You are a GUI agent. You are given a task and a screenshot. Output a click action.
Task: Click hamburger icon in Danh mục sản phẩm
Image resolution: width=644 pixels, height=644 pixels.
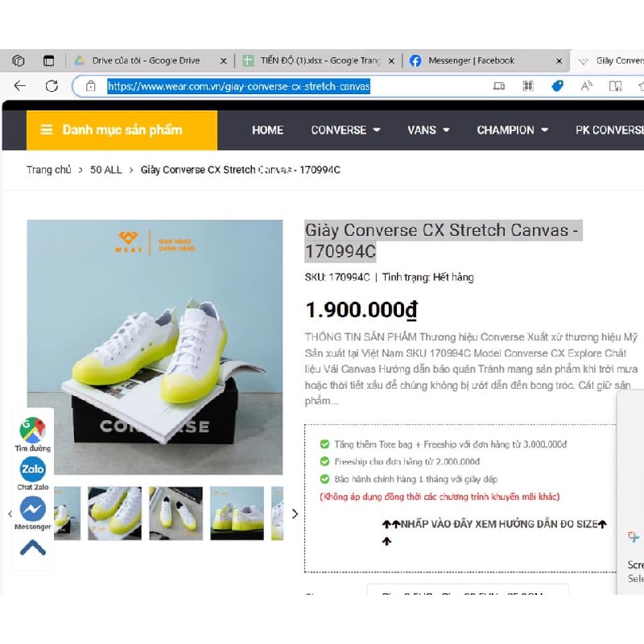(x=47, y=130)
